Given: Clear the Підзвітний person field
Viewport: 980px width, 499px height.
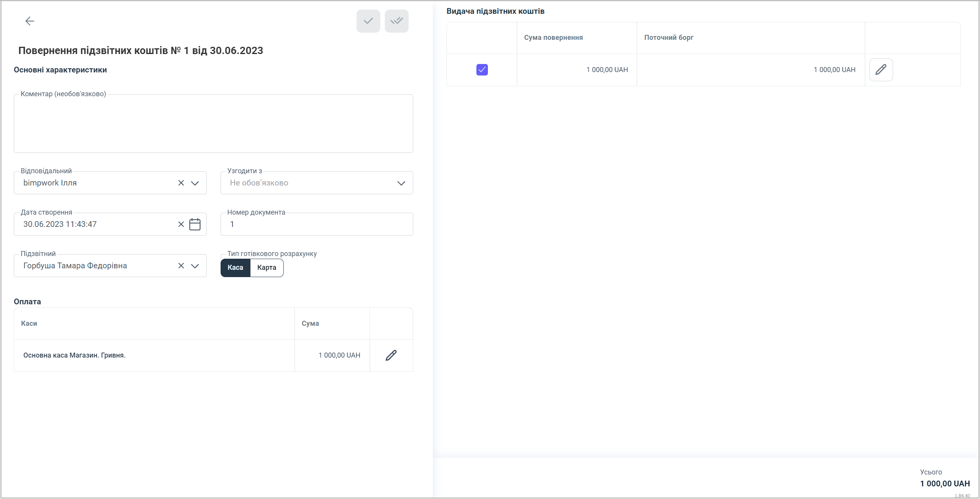Looking at the screenshot, I should coord(181,266).
